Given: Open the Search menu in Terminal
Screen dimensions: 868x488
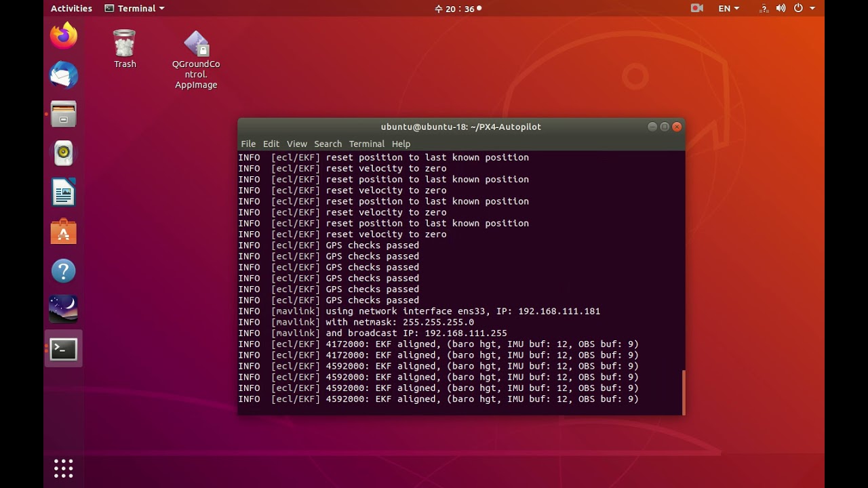Looking at the screenshot, I should coord(328,144).
